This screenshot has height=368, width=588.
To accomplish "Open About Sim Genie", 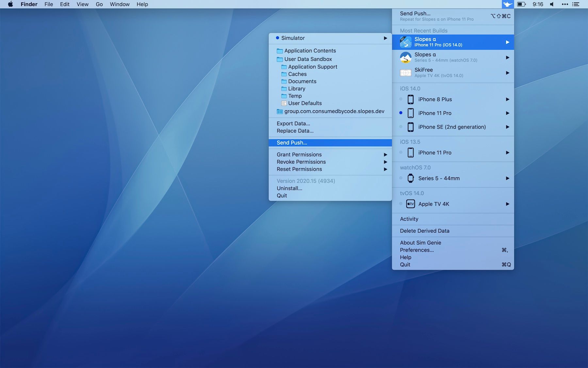I will coord(453,243).
